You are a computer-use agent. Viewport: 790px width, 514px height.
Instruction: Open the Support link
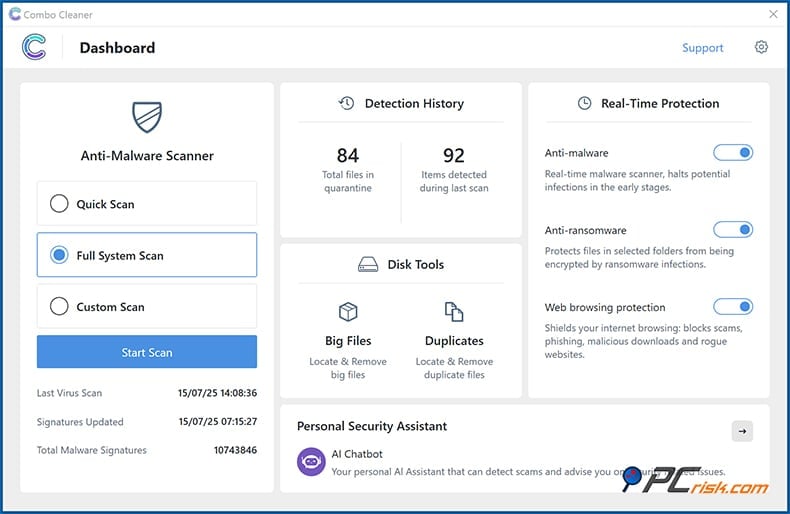pos(702,48)
